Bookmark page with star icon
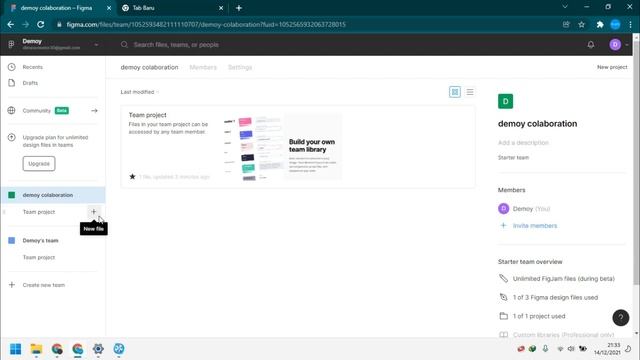 pyautogui.click(x=581, y=24)
